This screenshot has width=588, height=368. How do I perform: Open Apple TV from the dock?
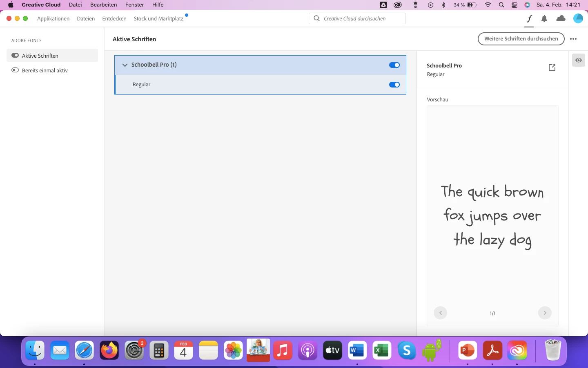pyautogui.click(x=332, y=350)
